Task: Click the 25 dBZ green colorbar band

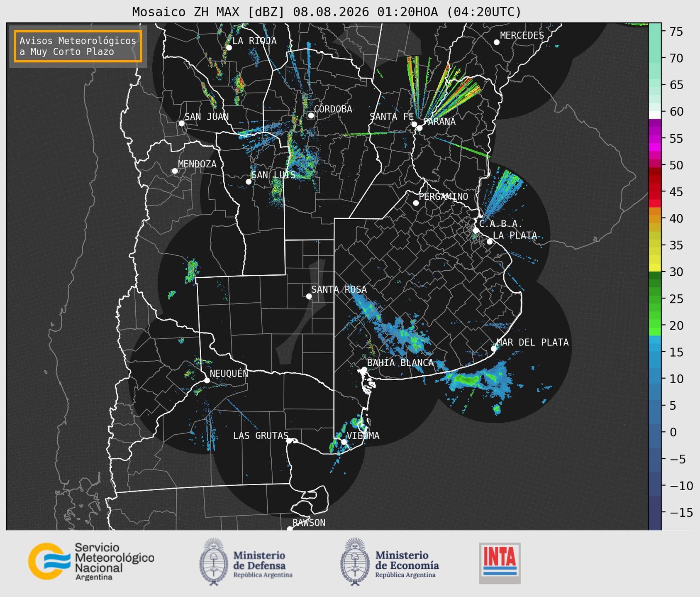Action: [655, 299]
